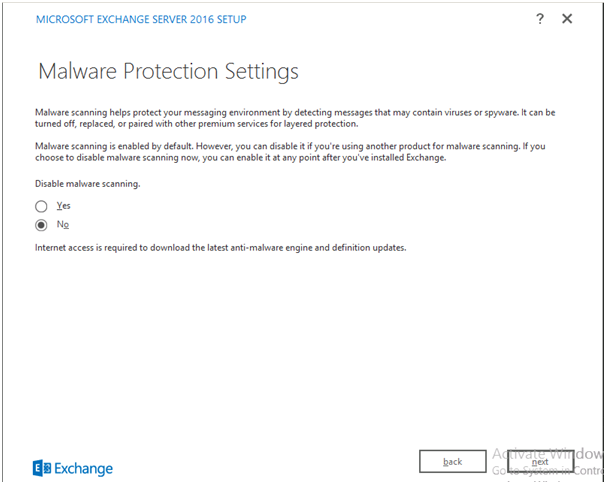Continue setup with the next button
606x484 pixels.
[540, 461]
